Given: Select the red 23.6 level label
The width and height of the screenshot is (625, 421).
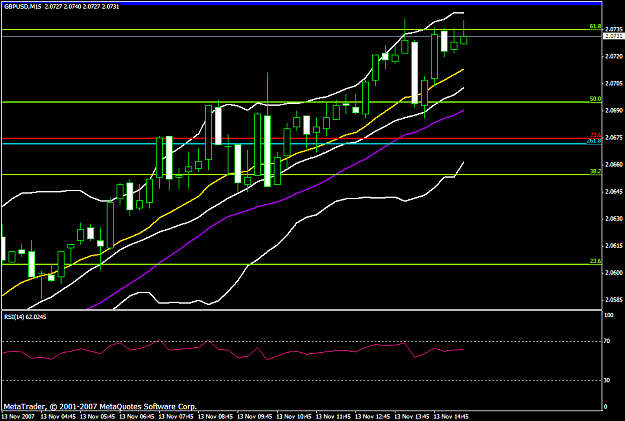Looking at the screenshot, I should point(596,136).
